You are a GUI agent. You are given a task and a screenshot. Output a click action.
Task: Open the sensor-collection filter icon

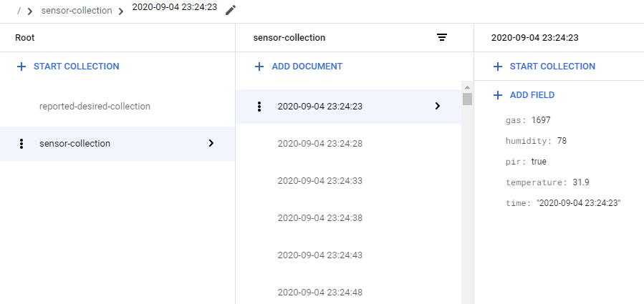(x=442, y=37)
